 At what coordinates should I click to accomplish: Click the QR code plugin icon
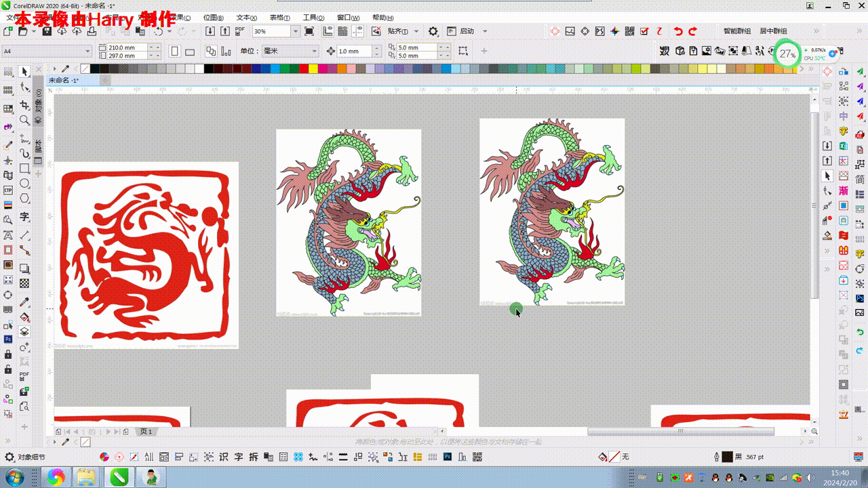629,31
